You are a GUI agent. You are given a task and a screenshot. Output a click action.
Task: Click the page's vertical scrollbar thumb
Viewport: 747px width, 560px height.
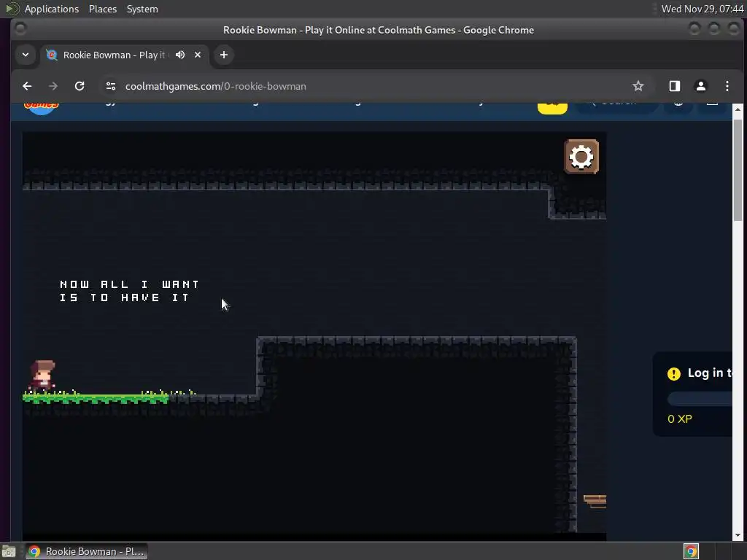(738, 169)
